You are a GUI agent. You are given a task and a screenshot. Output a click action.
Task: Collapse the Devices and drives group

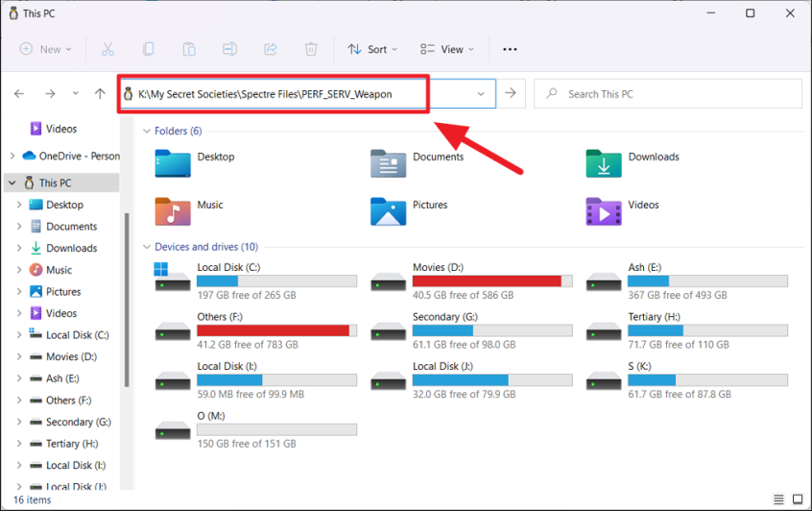[147, 247]
